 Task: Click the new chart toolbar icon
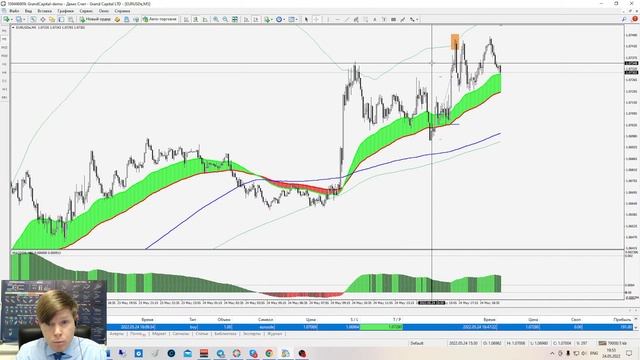pos(7,19)
